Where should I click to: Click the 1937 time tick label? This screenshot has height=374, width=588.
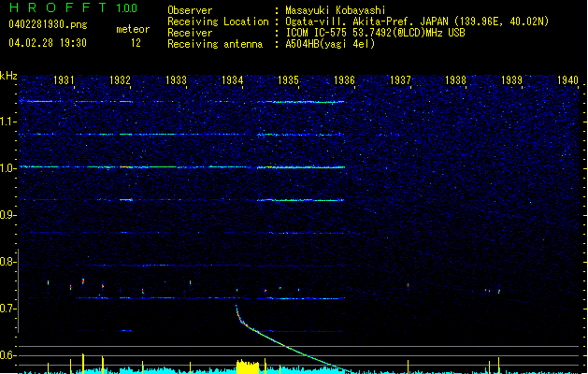coord(400,81)
